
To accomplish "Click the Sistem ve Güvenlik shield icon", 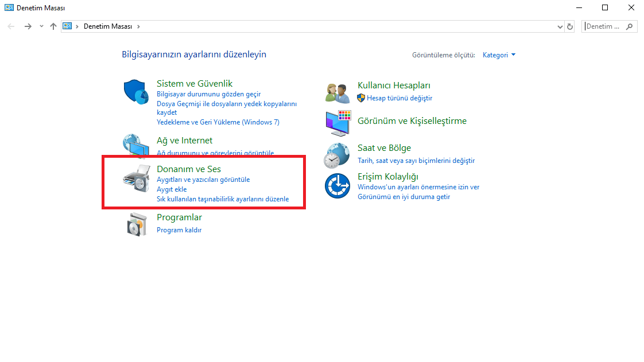I will [x=136, y=91].
